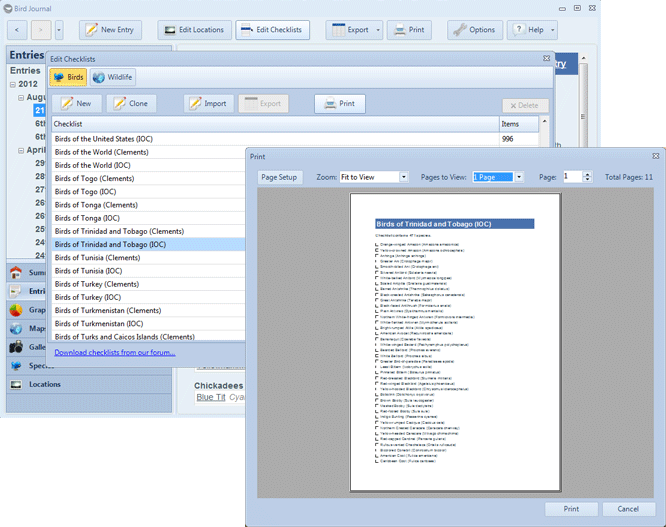
Task: Click Page Setup in Print dialog
Action: [279, 177]
